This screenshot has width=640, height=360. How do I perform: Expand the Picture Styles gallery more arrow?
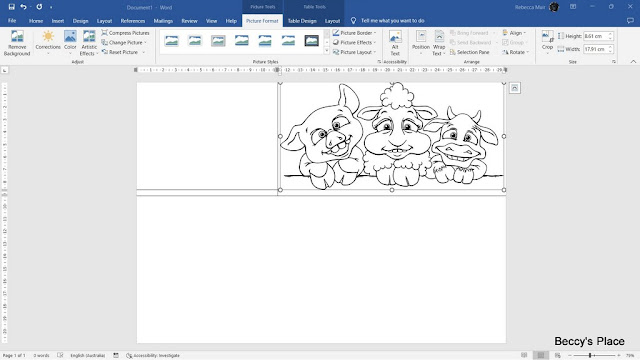pyautogui.click(x=327, y=51)
